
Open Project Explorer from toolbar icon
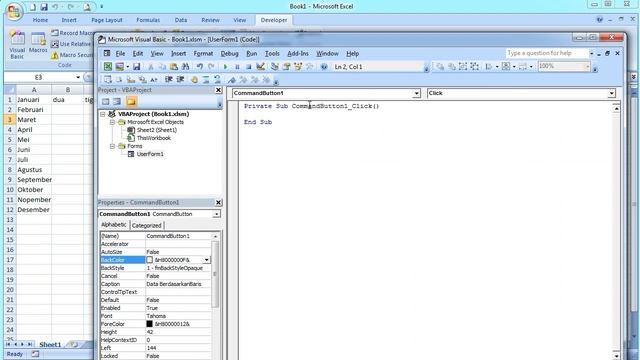[275, 67]
